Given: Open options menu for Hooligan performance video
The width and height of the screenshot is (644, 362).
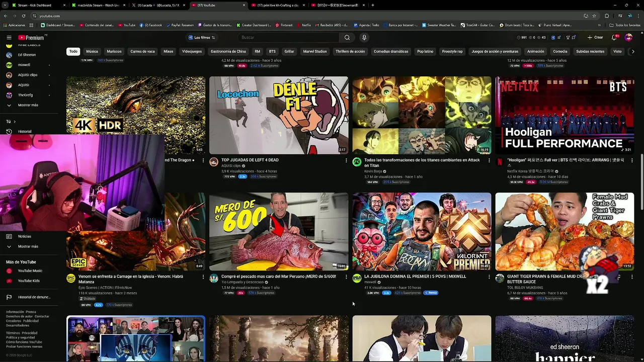Looking at the screenshot, I should coord(632,160).
